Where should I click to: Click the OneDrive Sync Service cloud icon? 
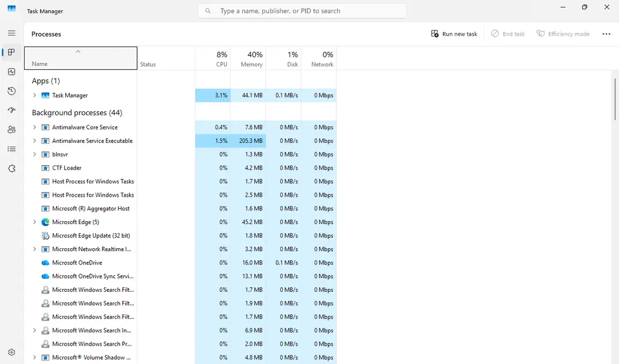(x=45, y=276)
